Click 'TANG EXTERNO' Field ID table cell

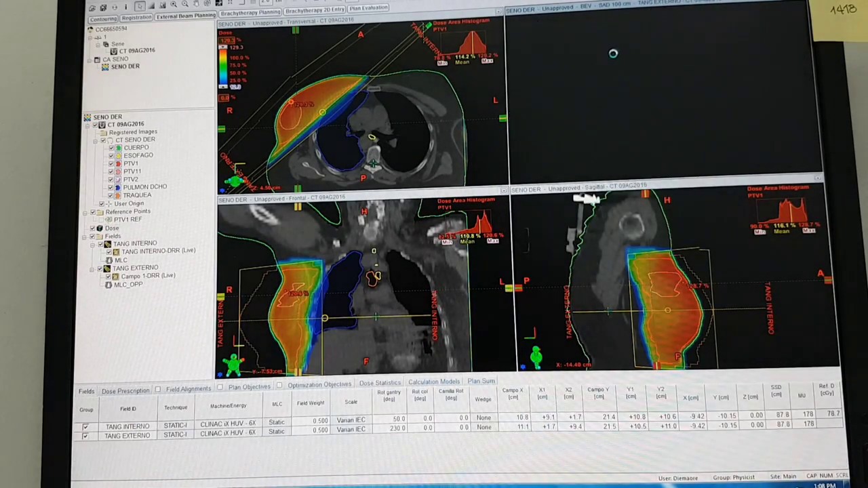(x=127, y=435)
